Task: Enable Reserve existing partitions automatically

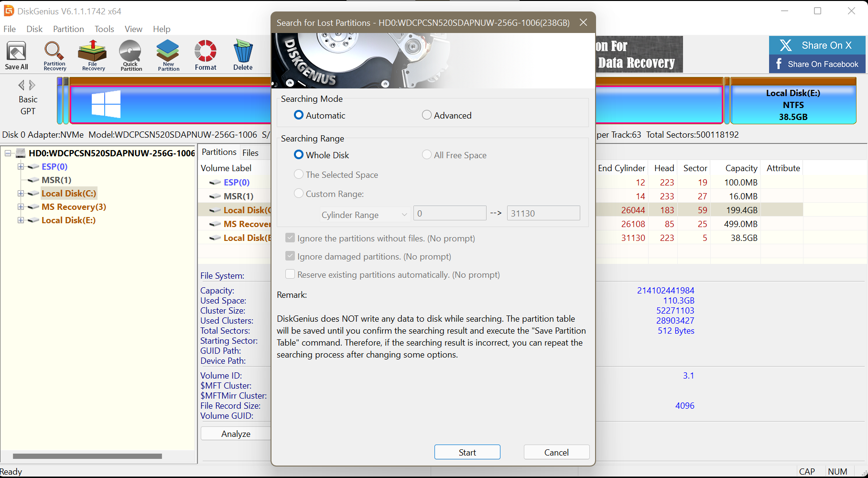Action: [290, 274]
